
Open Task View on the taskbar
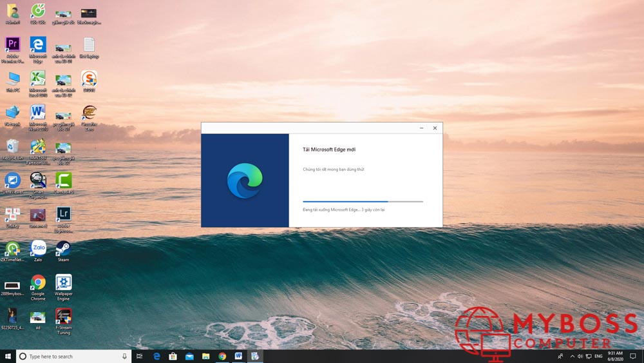(140, 356)
